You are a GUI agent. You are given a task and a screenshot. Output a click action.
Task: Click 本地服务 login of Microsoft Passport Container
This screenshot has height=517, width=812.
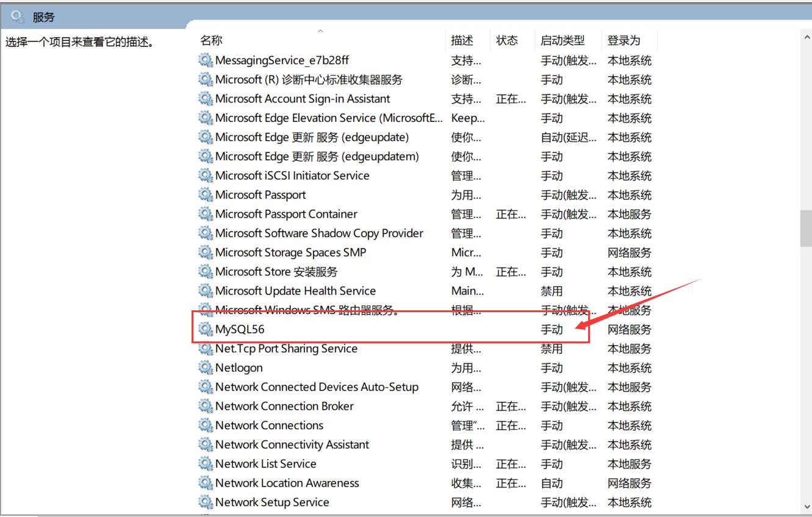pyautogui.click(x=630, y=214)
